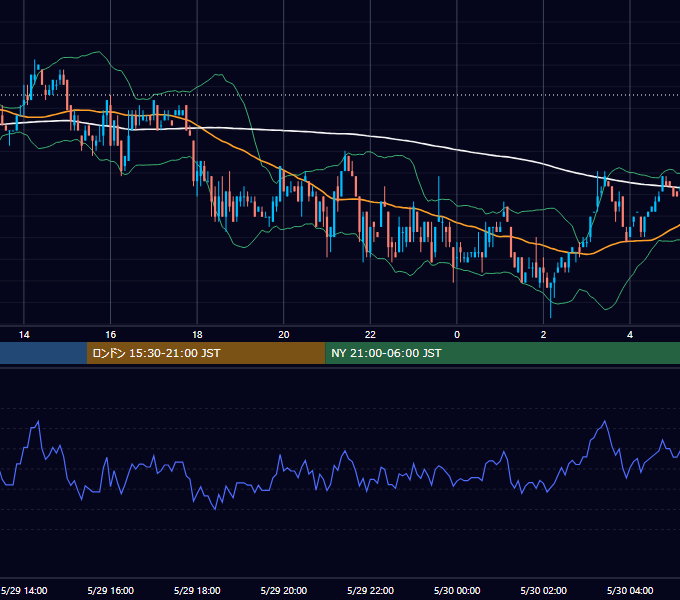The width and height of the screenshot is (680, 600).
Task: Click the hour label 4 on price chart axis
Action: tap(630, 335)
